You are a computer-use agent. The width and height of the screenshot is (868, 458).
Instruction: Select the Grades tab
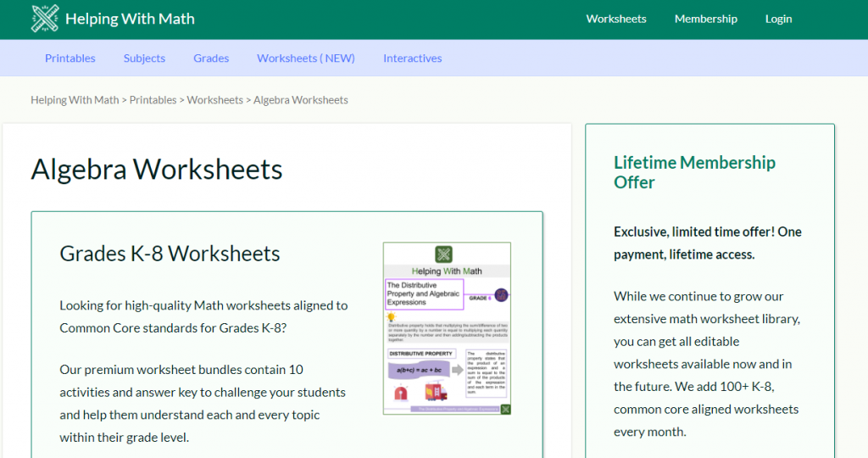[x=211, y=59]
